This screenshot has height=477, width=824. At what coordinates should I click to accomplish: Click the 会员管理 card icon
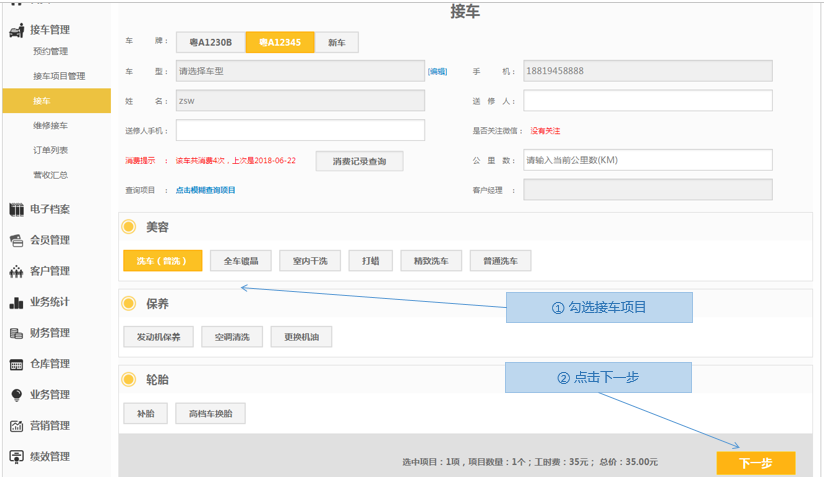click(16, 240)
